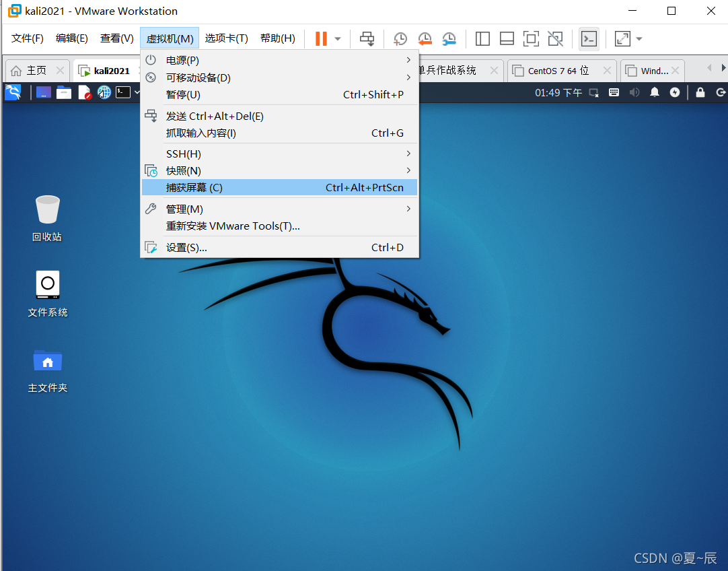Open 设置(S)... from the menu
The image size is (728, 571).
click(x=279, y=248)
